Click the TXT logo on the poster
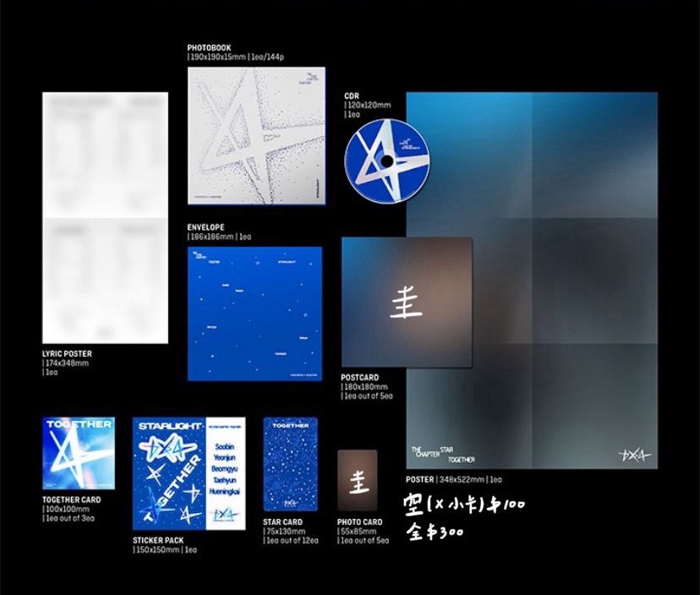Screen dimensions: 700x595 (632, 455)
